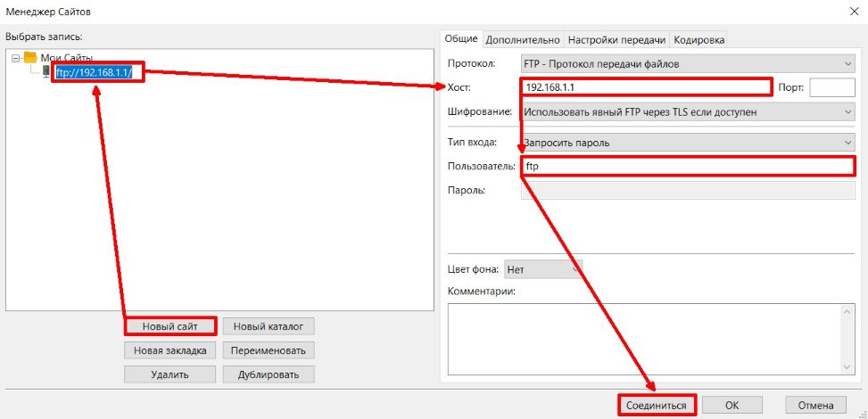Screen dimensions: 868x419
Task: Open the Тип входа dropdown
Action: 688,143
